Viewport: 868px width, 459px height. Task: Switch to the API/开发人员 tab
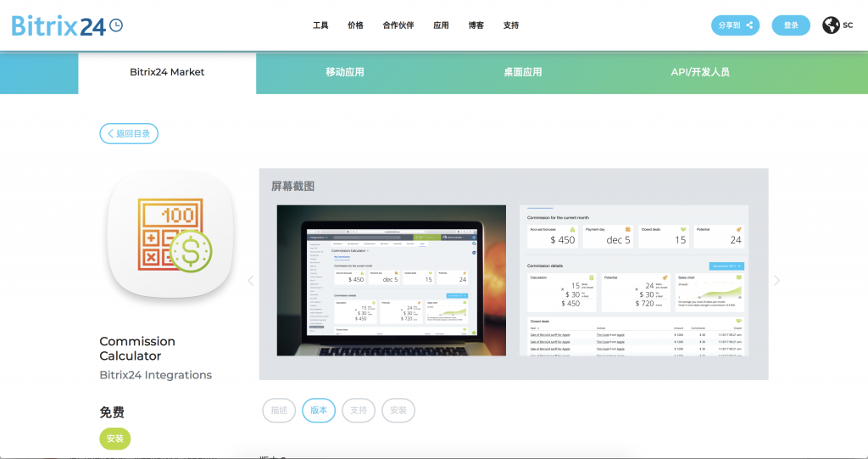pyautogui.click(x=700, y=73)
